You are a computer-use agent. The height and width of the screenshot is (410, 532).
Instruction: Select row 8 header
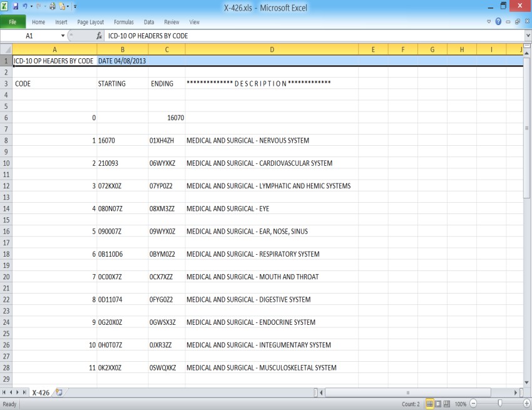point(6,140)
